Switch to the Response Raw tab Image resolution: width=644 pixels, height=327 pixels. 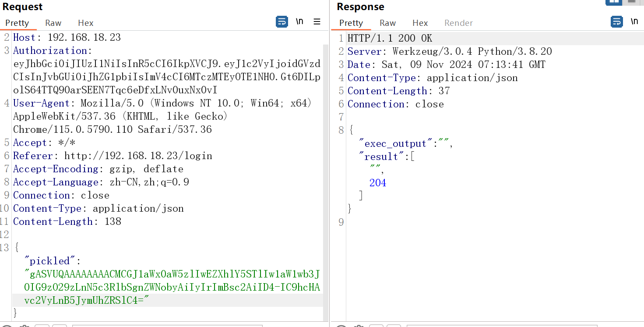point(387,23)
